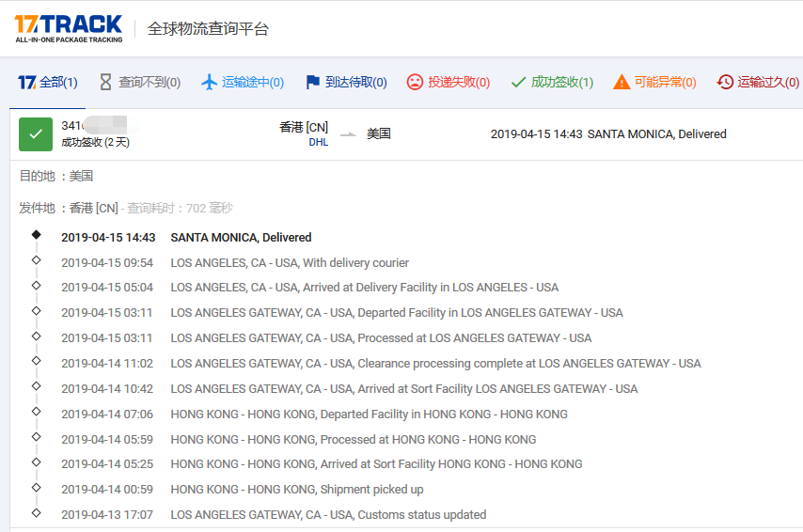Click the 全球物流查询平台 header title
Image resolution: width=803 pixels, height=532 pixels.
click(208, 29)
